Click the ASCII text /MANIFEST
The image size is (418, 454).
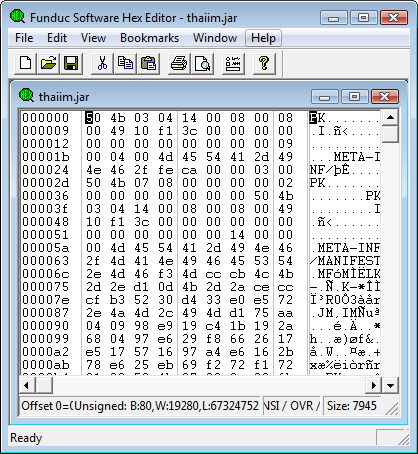345,261
